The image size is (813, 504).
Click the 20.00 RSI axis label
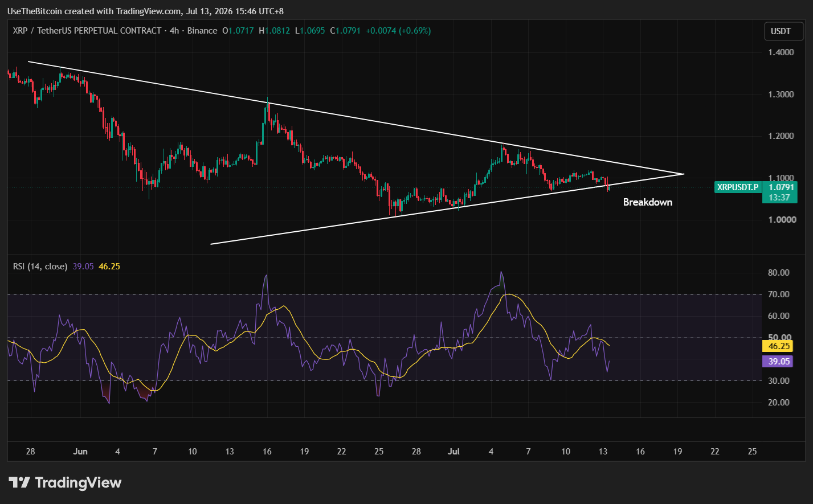point(779,403)
